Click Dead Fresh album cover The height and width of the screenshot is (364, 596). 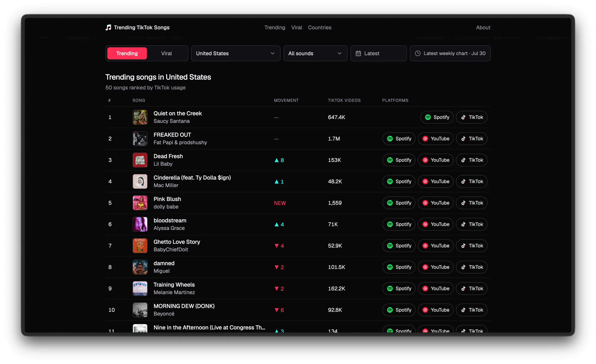tap(140, 160)
